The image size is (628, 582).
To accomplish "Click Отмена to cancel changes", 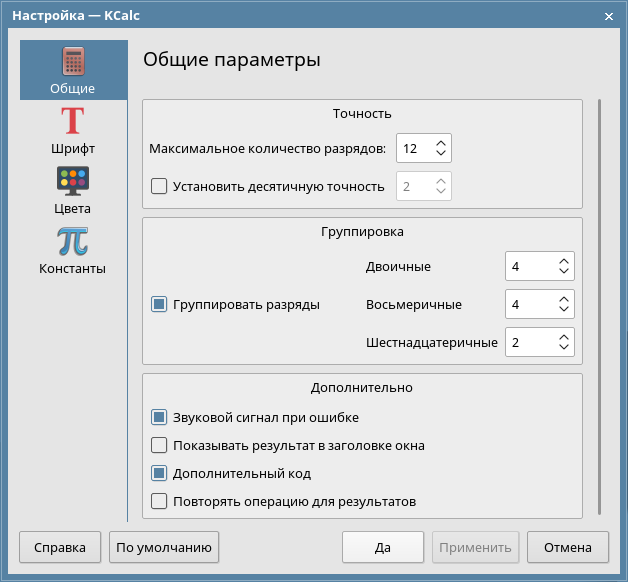I will coord(568,548).
